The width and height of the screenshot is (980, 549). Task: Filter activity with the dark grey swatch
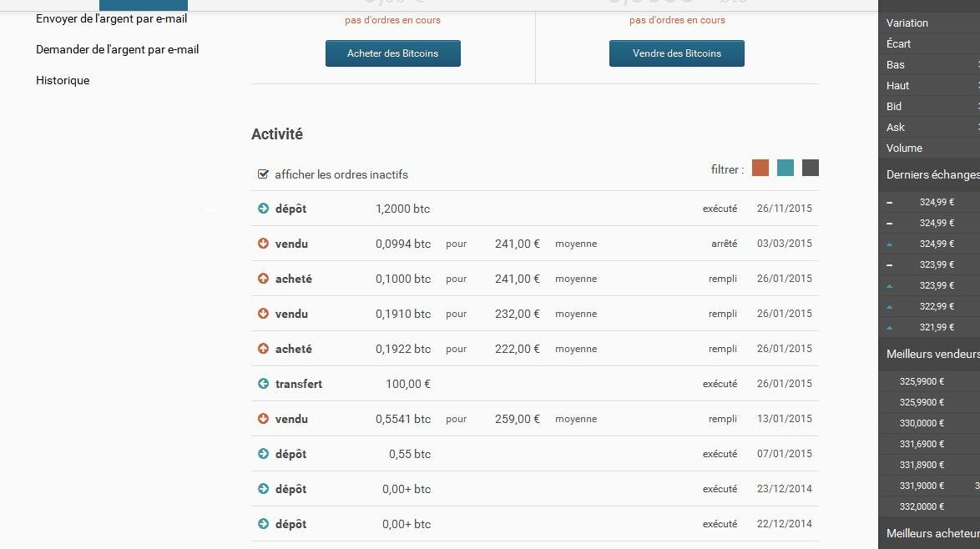click(810, 168)
